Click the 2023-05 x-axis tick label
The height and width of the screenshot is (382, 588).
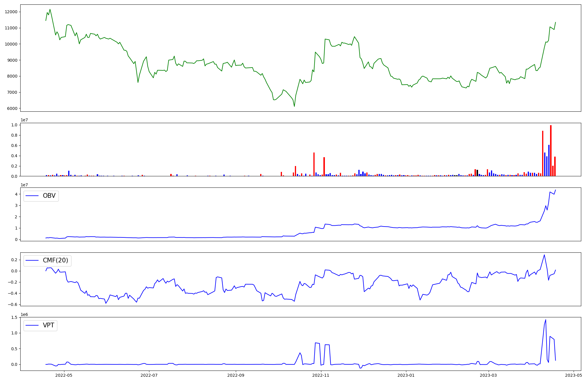pyautogui.click(x=573, y=375)
